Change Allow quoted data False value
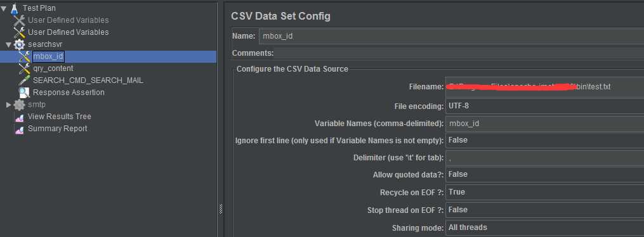This screenshot has height=237, width=644. [544, 174]
